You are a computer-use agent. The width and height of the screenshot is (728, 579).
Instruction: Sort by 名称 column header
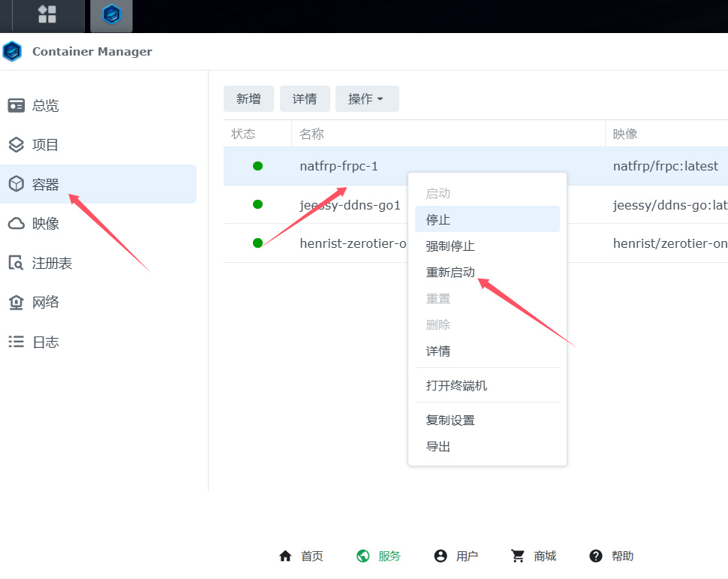pyautogui.click(x=311, y=134)
